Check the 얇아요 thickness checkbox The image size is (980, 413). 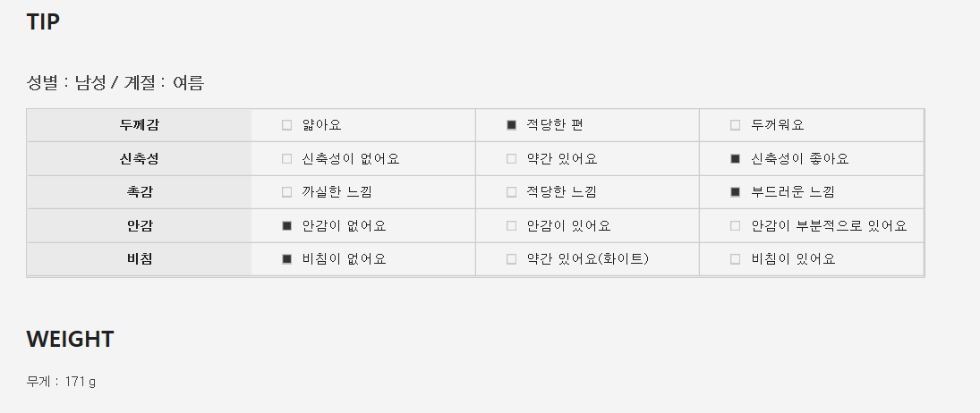click(x=287, y=125)
